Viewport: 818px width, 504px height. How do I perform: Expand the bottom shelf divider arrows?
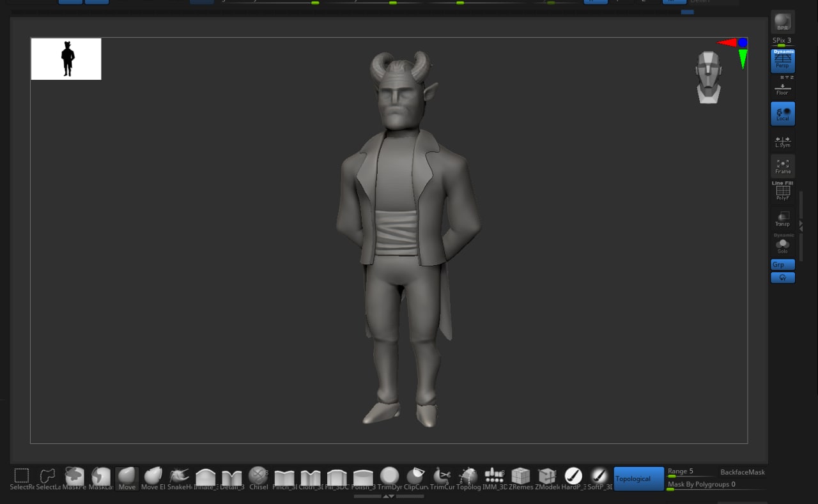pyautogui.click(x=389, y=496)
